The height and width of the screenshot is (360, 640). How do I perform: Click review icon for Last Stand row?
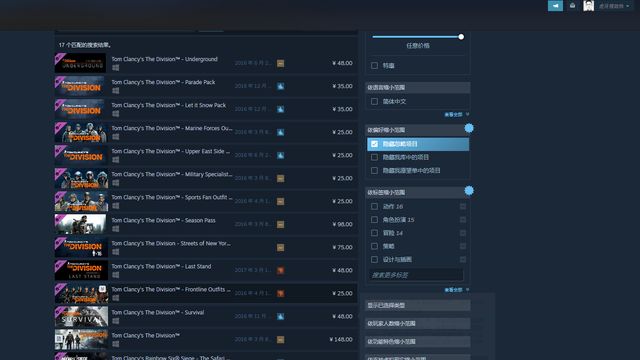coord(280,270)
